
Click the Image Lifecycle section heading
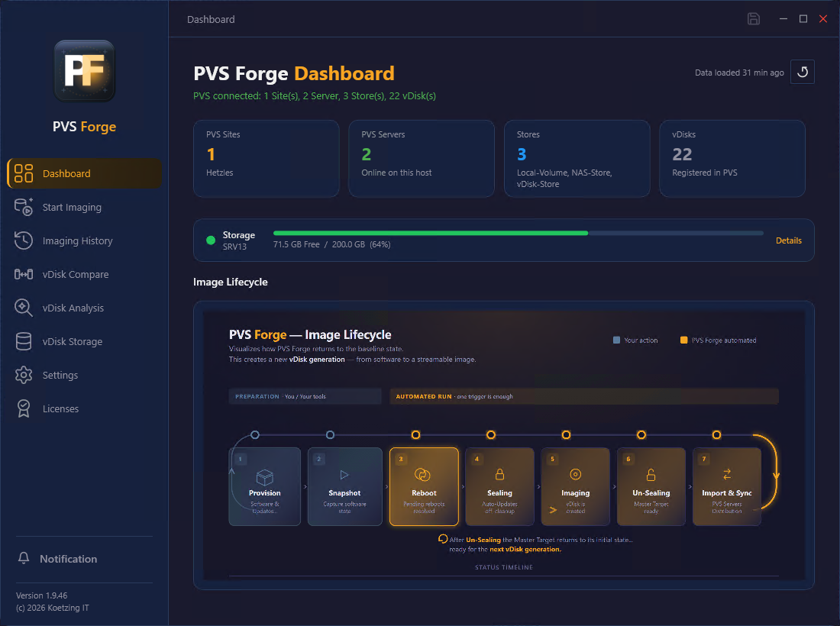tap(231, 282)
